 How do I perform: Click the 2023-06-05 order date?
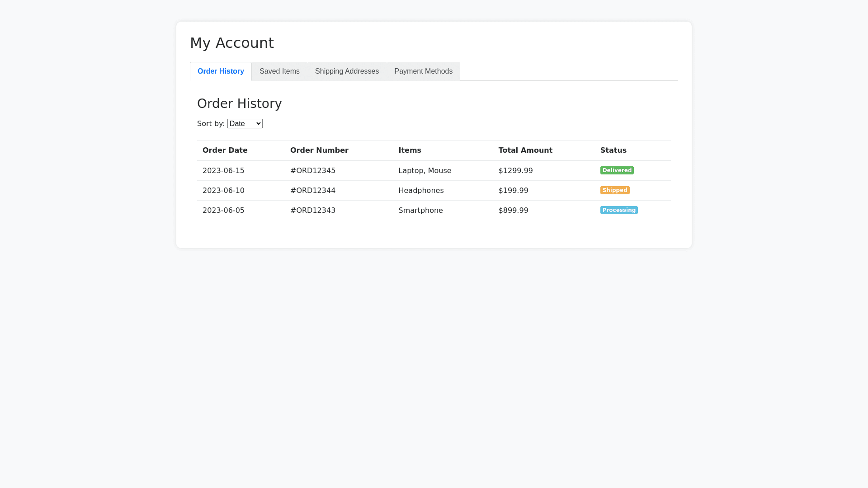[x=223, y=211]
